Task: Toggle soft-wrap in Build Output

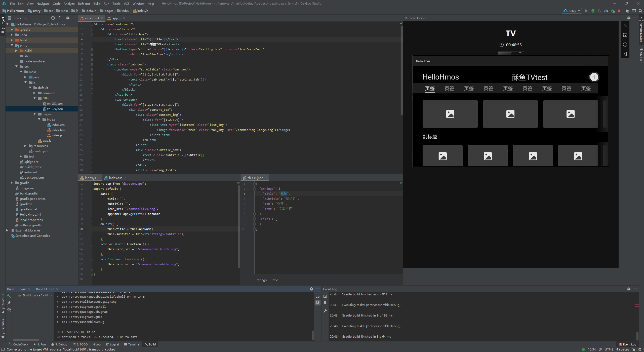Action: click(318, 296)
